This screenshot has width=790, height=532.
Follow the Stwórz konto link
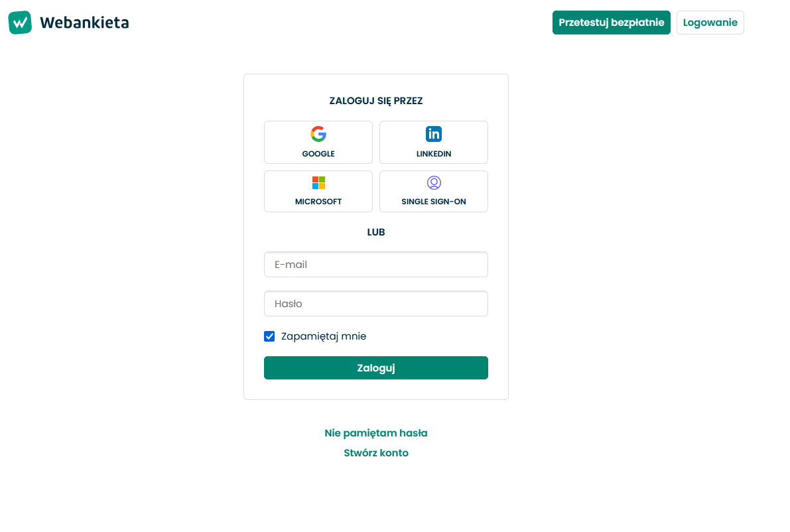[x=376, y=453]
